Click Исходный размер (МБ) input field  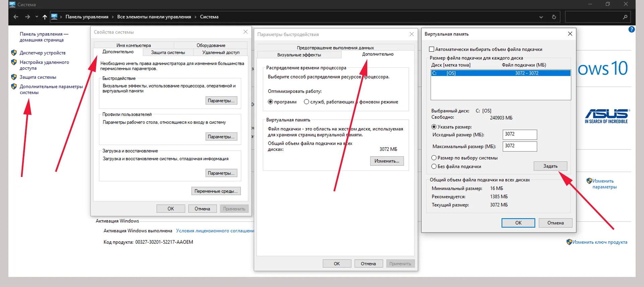[x=520, y=134]
